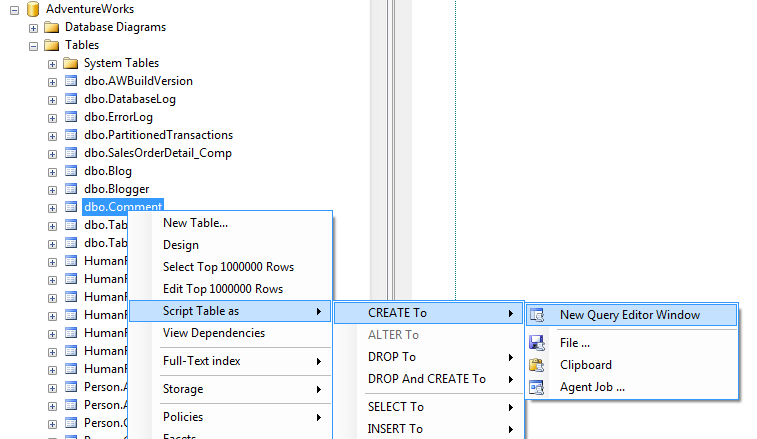Click the Agent Job icon
Screen dimensions: 757x439
(x=537, y=387)
